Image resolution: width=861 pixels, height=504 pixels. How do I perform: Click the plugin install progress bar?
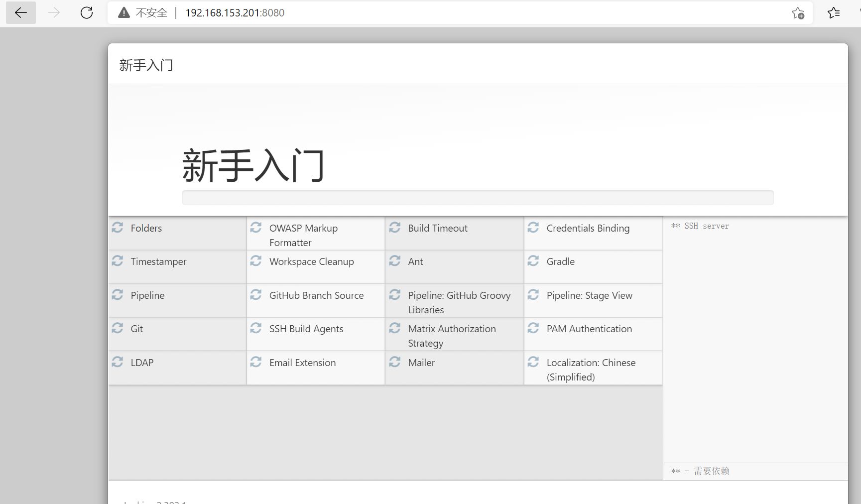point(478,198)
